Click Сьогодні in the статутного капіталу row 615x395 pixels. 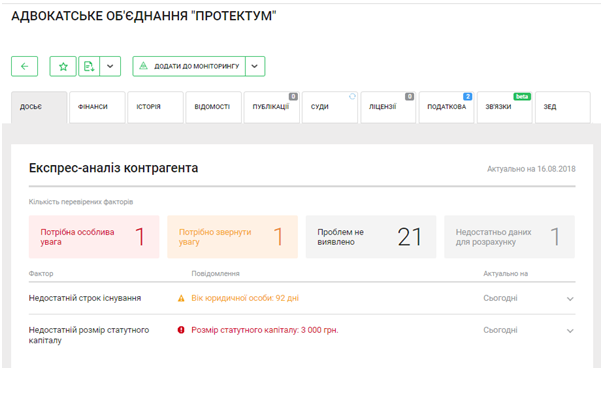pos(500,330)
